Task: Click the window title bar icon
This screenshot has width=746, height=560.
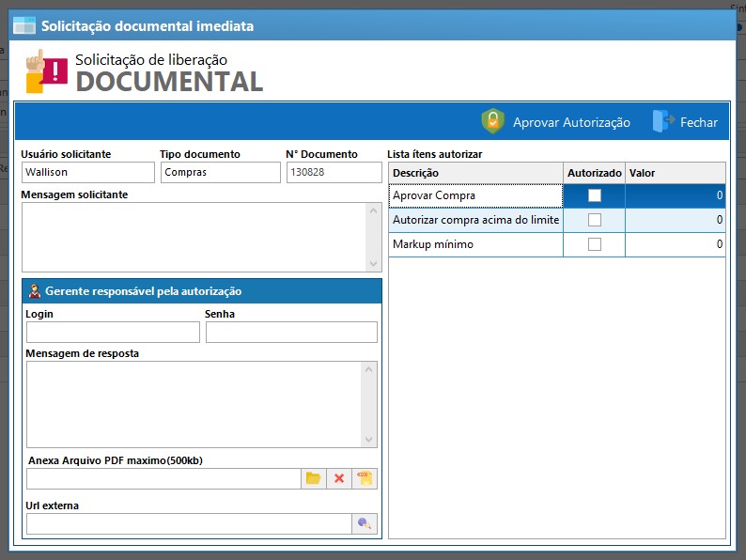Action: [23, 25]
